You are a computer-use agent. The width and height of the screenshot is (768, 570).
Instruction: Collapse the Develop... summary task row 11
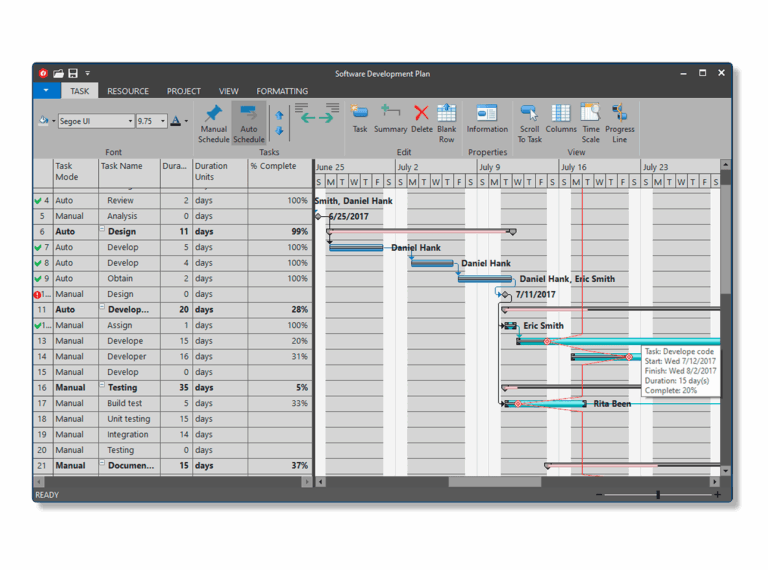102,307
